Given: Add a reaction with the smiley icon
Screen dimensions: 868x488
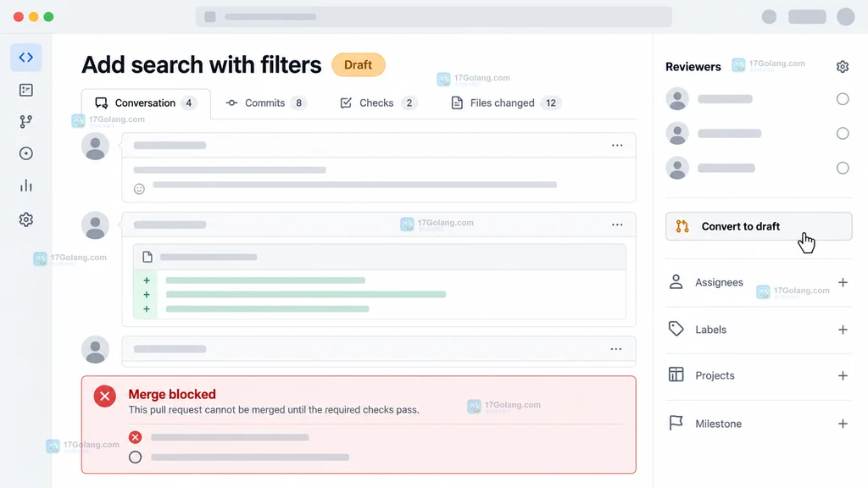Looking at the screenshot, I should click(x=140, y=189).
